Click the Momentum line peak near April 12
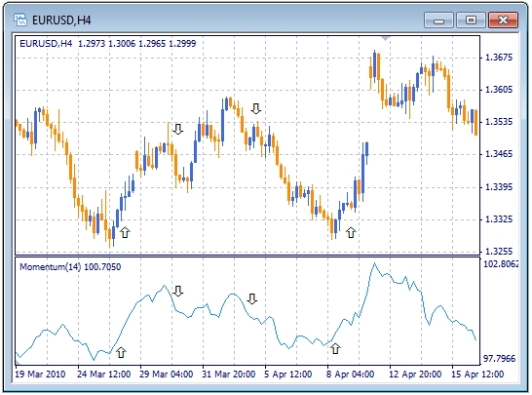Viewport: 532px width, 395px height. pyautogui.click(x=374, y=263)
